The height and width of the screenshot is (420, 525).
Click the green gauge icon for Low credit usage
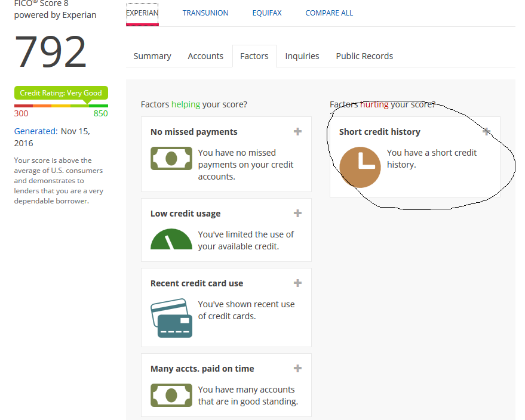(x=171, y=239)
